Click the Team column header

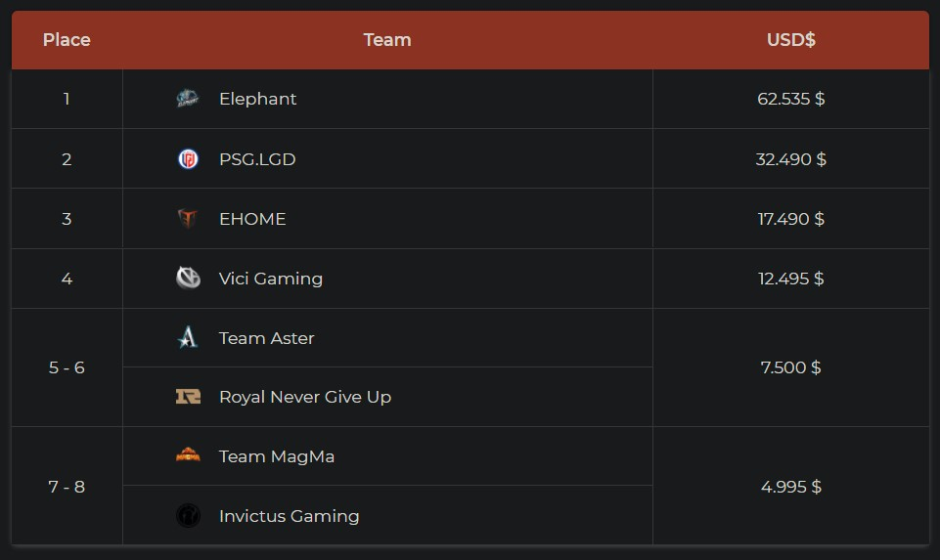click(x=387, y=40)
